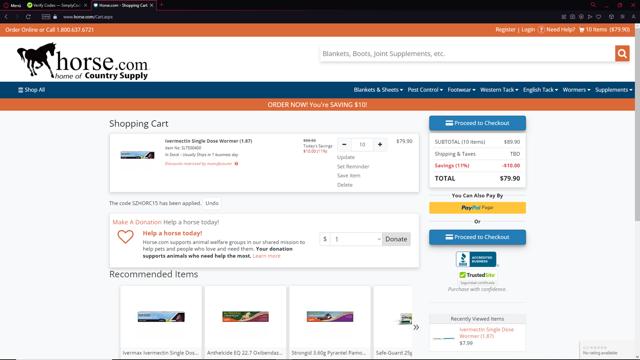This screenshot has width=640, height=360.
Task: Open the Ivermectin cart item thumbnail
Action: pyautogui.click(x=138, y=155)
